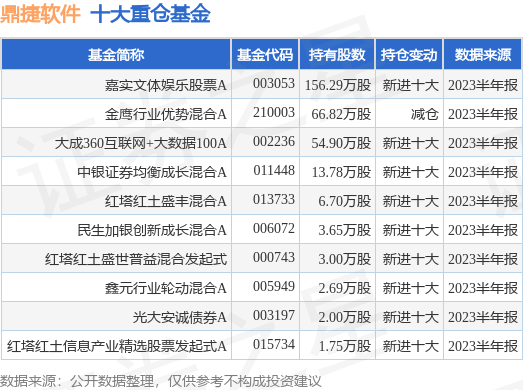Click the 13.78万股 holding value

click(x=341, y=172)
